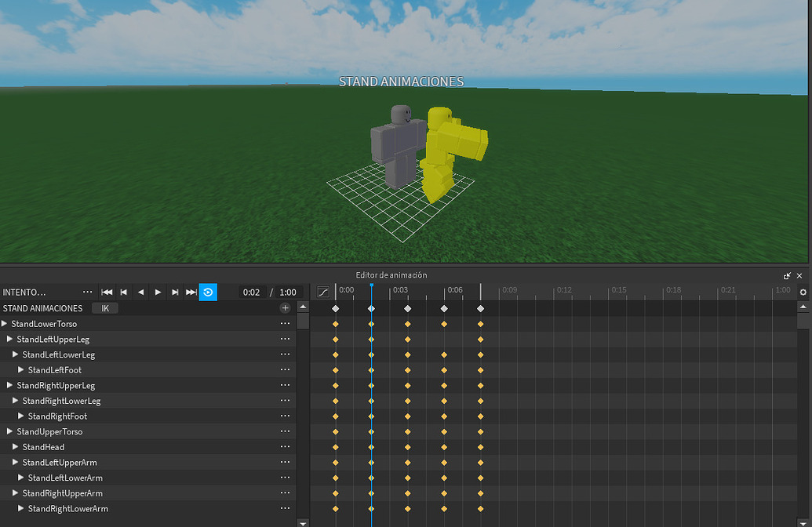The width and height of the screenshot is (812, 527).
Task: Open options menu for StandRightUpperArm track
Action: (x=285, y=492)
